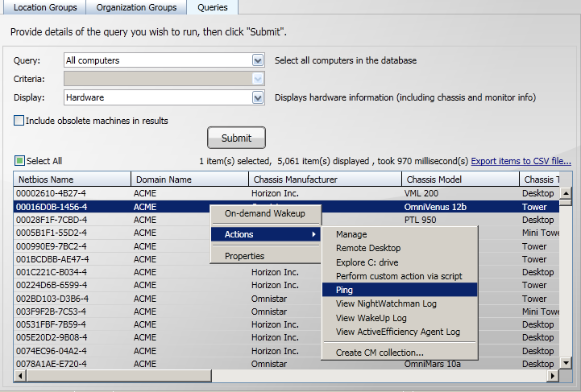Choose Explore C: drive option

pos(367,262)
